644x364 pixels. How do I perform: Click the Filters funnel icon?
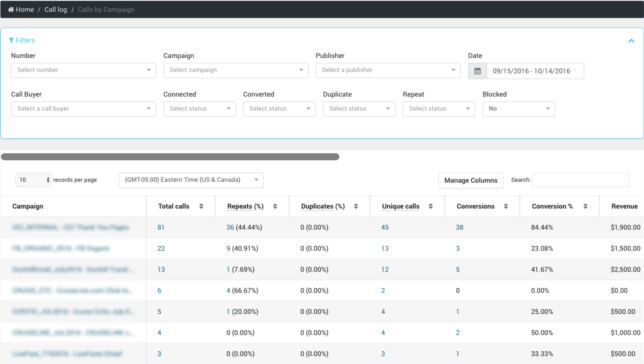tap(11, 40)
